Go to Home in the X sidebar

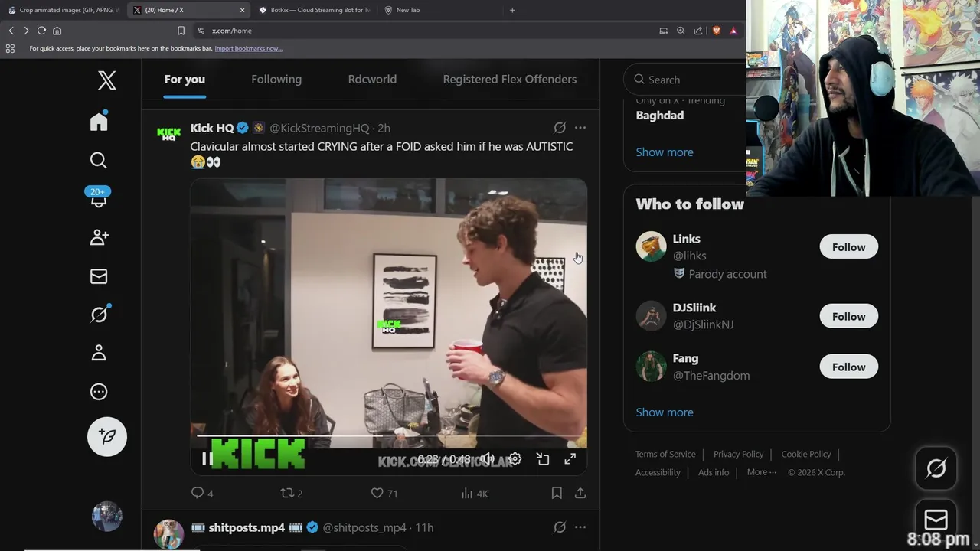pos(99,122)
